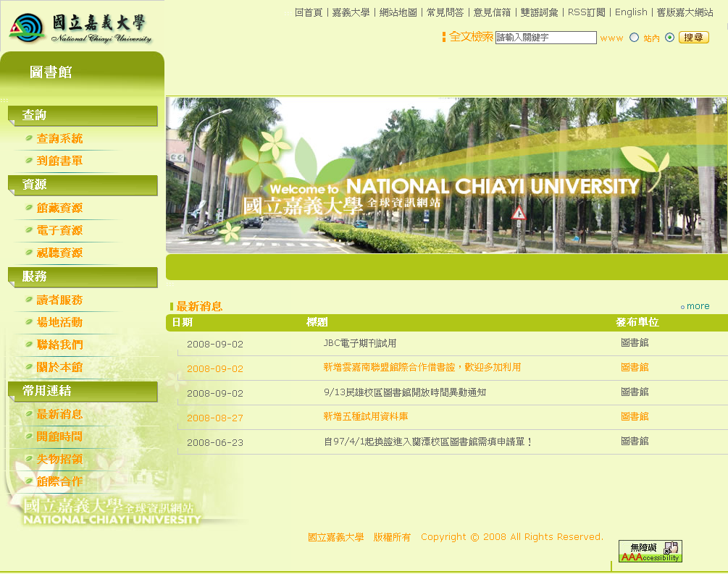
Task: Click the 2008-08-27 date cell
Action: click(x=215, y=418)
